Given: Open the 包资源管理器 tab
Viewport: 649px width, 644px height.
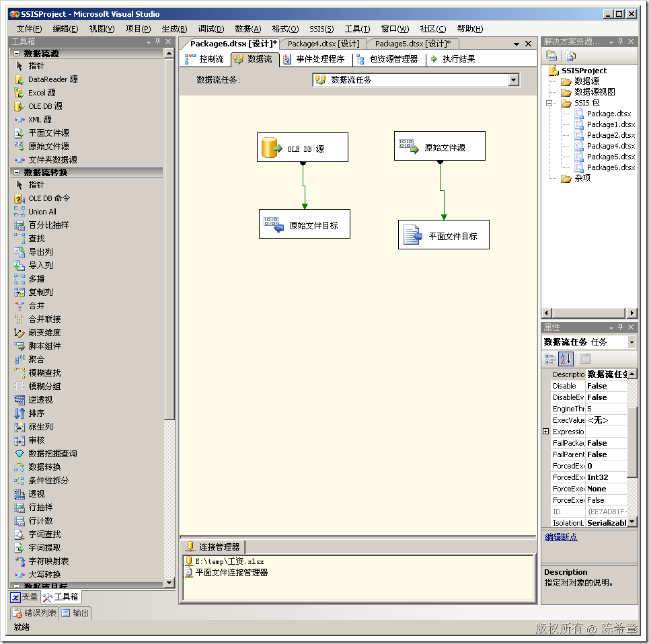Looking at the screenshot, I should pyautogui.click(x=387, y=59).
